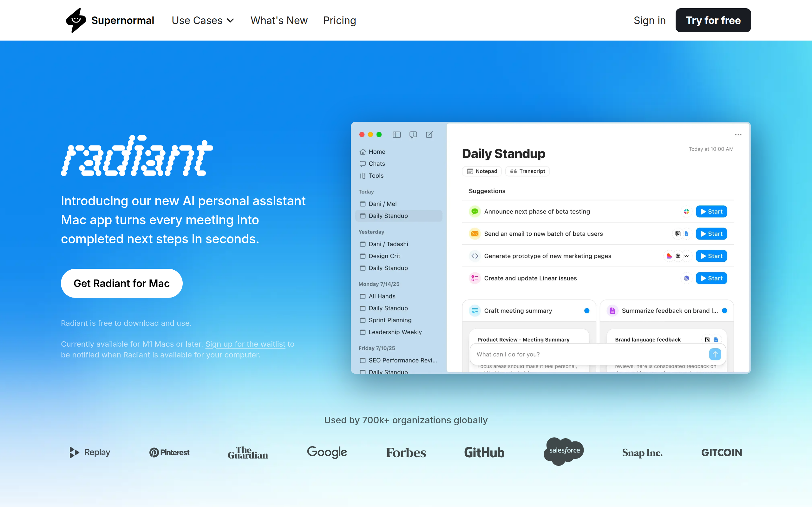This screenshot has width=812, height=507.
Task: Click the Linear icon next to Linear issues suggestion
Action: [686, 278]
